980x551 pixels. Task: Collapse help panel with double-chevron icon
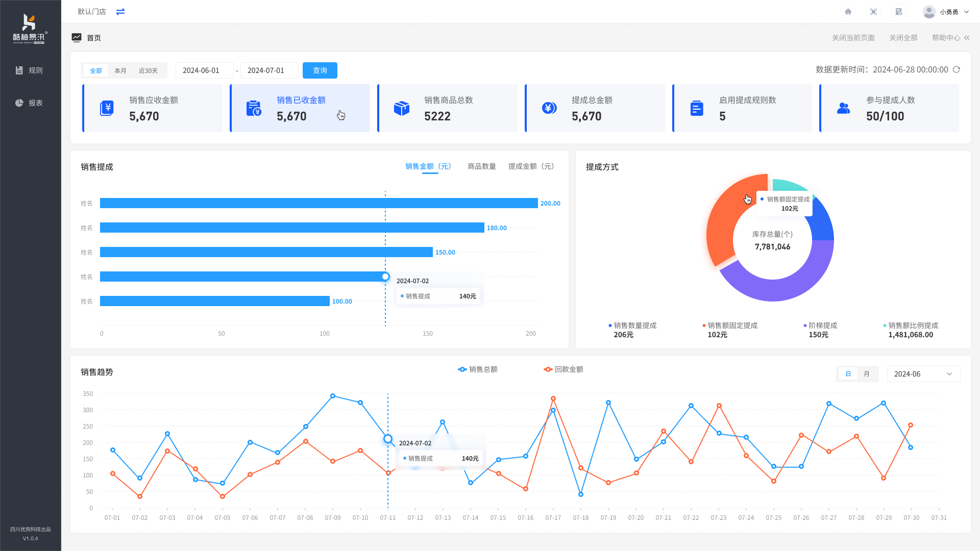pos(967,38)
